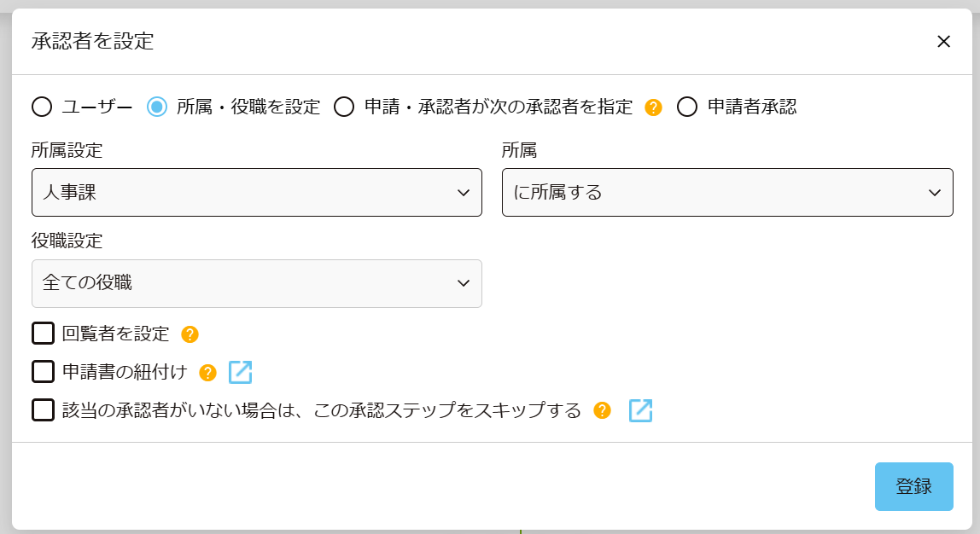
Task: Open the 所属設定 dropdown showing 人事課
Action: click(256, 193)
